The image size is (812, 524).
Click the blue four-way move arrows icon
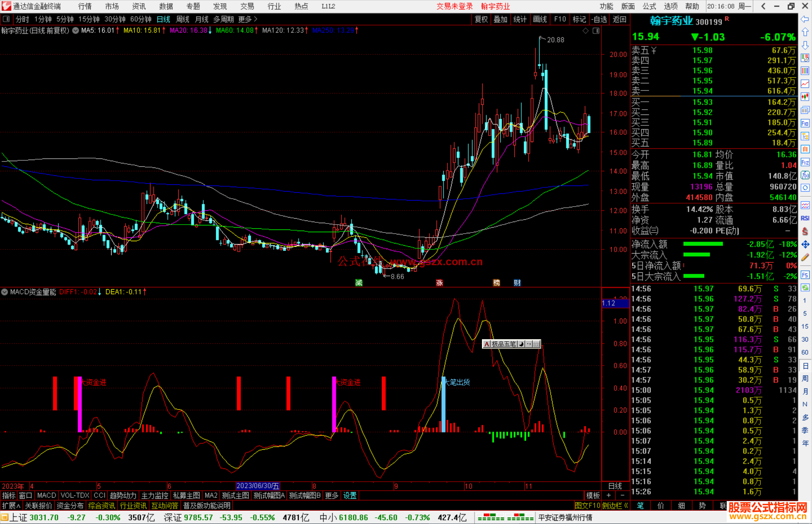[x=805, y=245]
